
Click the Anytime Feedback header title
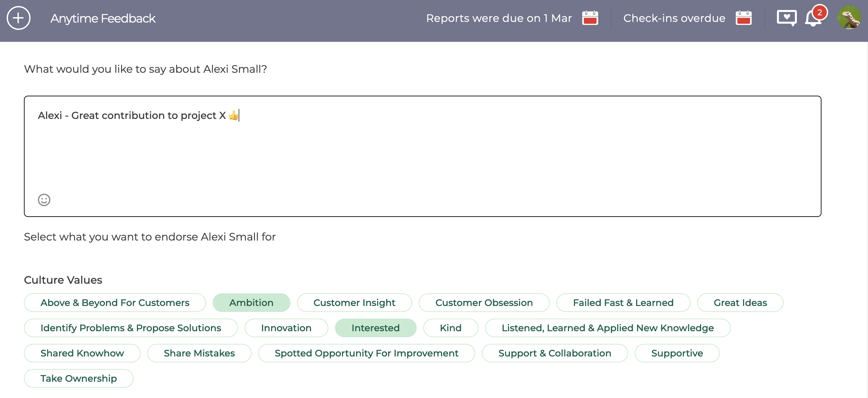click(103, 18)
